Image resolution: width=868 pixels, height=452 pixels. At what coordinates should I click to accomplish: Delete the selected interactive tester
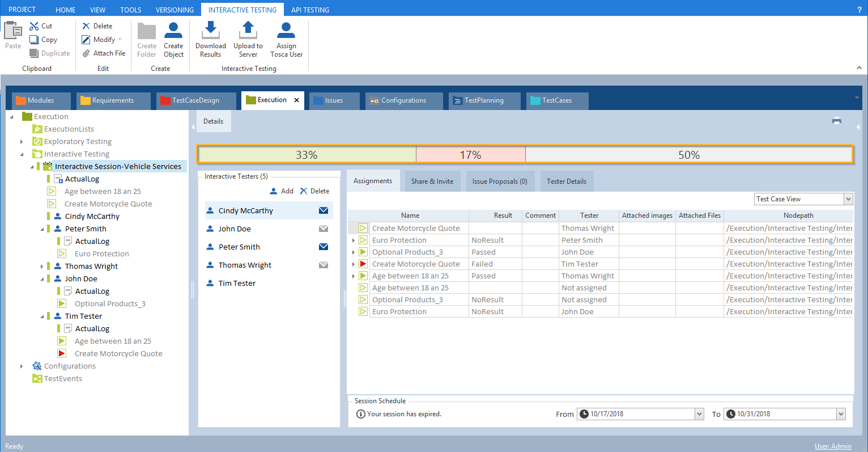(314, 191)
